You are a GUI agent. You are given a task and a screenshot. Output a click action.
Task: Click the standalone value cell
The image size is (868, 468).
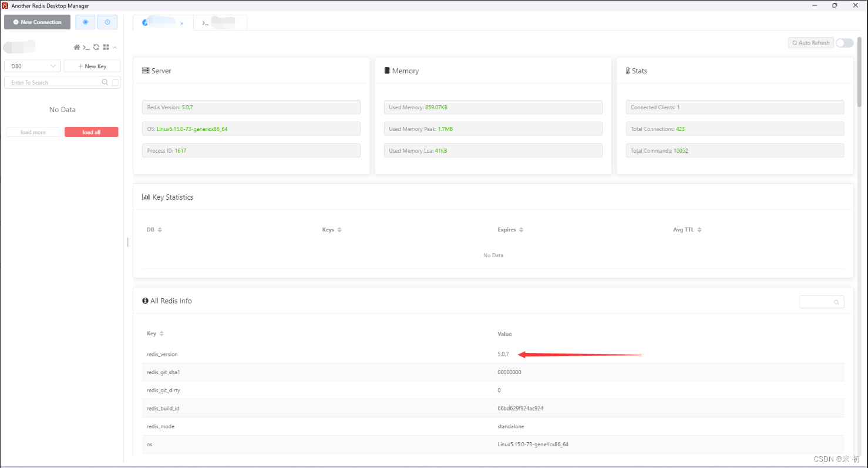tap(511, 426)
